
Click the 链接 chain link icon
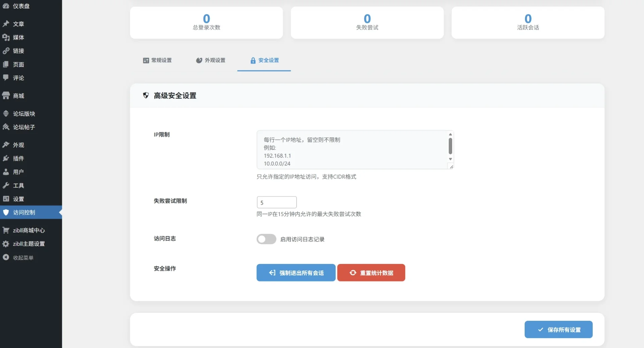(x=6, y=51)
